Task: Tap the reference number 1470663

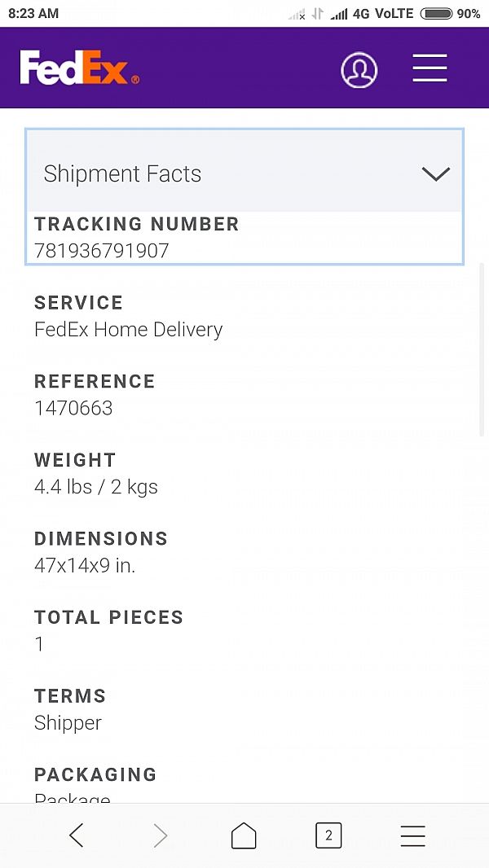Action: 73,409
